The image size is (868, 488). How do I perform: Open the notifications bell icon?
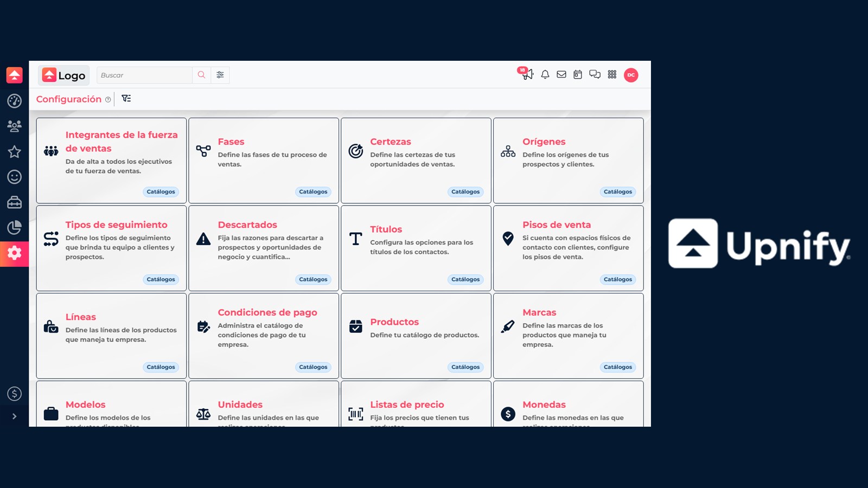pyautogui.click(x=545, y=75)
